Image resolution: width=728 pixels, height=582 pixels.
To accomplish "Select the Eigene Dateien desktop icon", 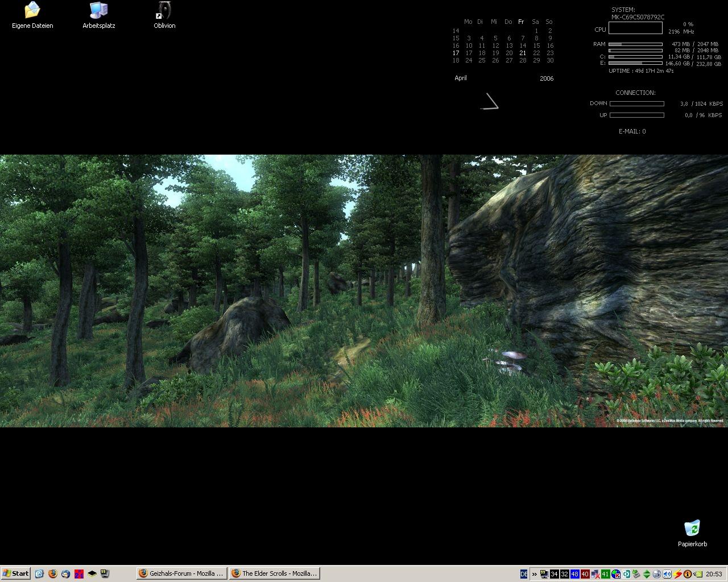I will click(x=32, y=15).
